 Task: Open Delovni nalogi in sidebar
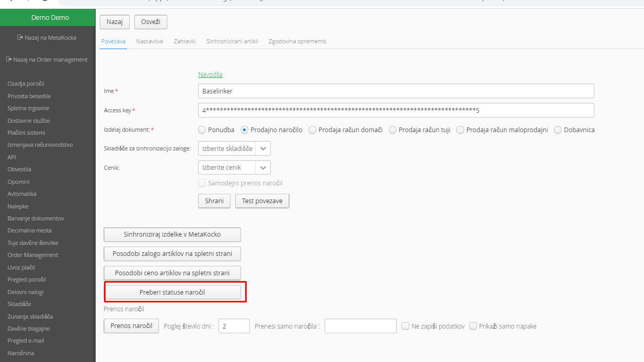(x=26, y=292)
